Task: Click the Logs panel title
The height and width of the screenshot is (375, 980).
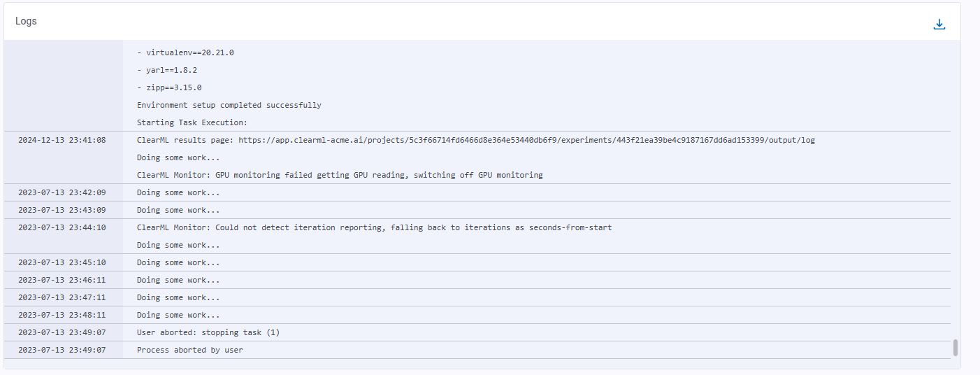Action: pyautogui.click(x=26, y=21)
